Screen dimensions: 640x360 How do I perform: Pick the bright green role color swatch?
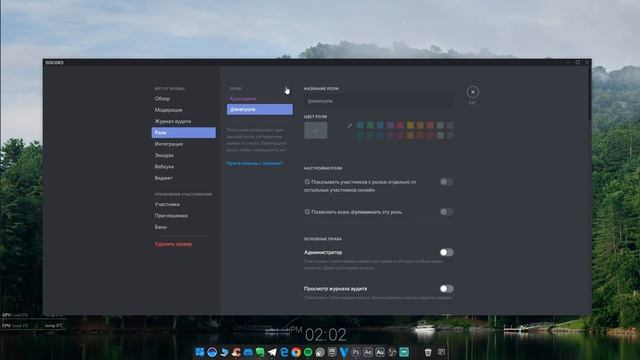(370, 125)
